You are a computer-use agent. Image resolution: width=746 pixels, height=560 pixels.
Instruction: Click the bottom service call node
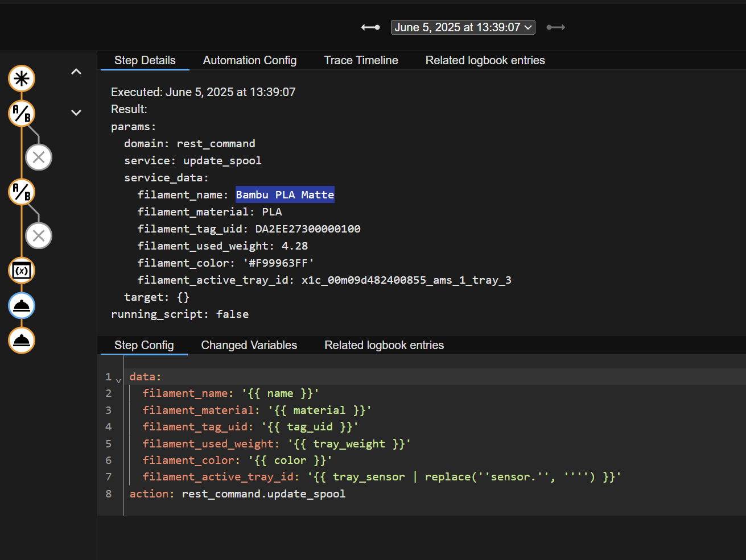[x=21, y=340]
